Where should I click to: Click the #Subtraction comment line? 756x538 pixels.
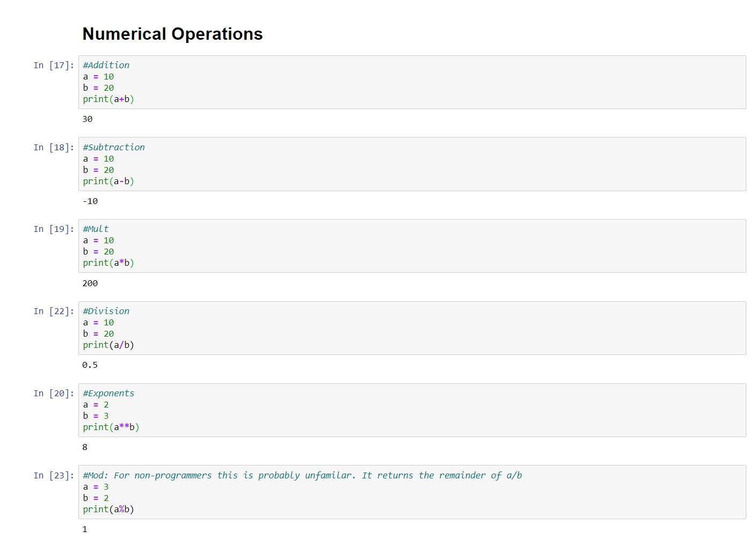coord(114,147)
